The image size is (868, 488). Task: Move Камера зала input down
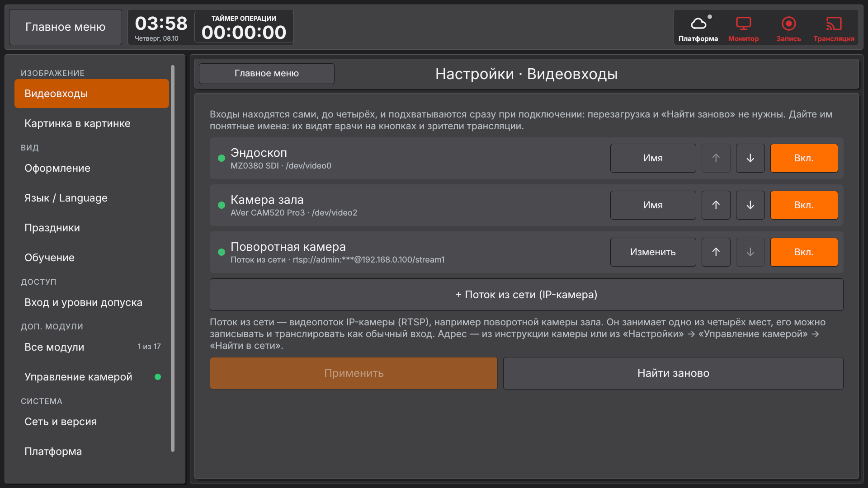[x=750, y=205]
